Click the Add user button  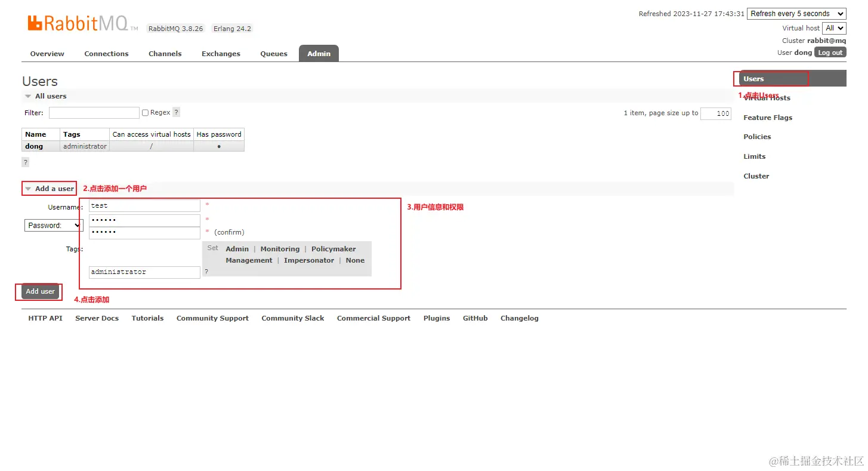(x=40, y=291)
